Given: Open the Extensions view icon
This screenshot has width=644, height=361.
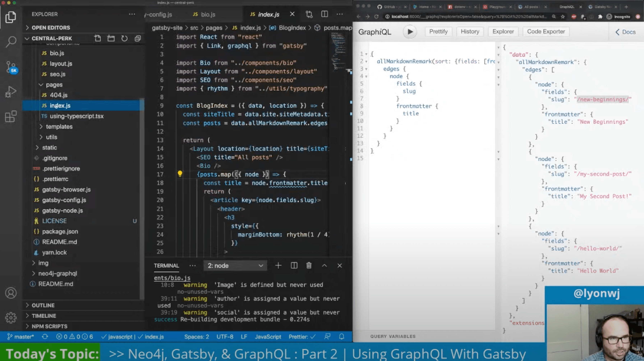Looking at the screenshot, I should point(11,116).
